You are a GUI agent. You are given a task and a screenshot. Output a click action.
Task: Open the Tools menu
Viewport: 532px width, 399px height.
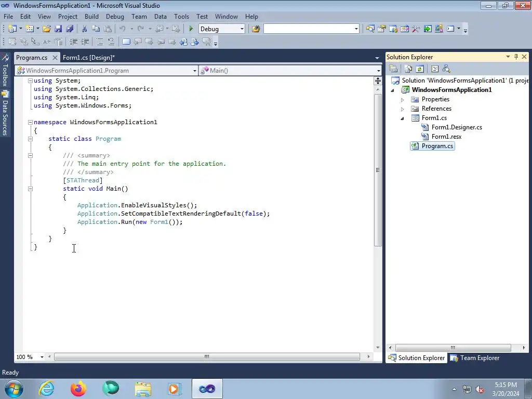click(x=181, y=16)
